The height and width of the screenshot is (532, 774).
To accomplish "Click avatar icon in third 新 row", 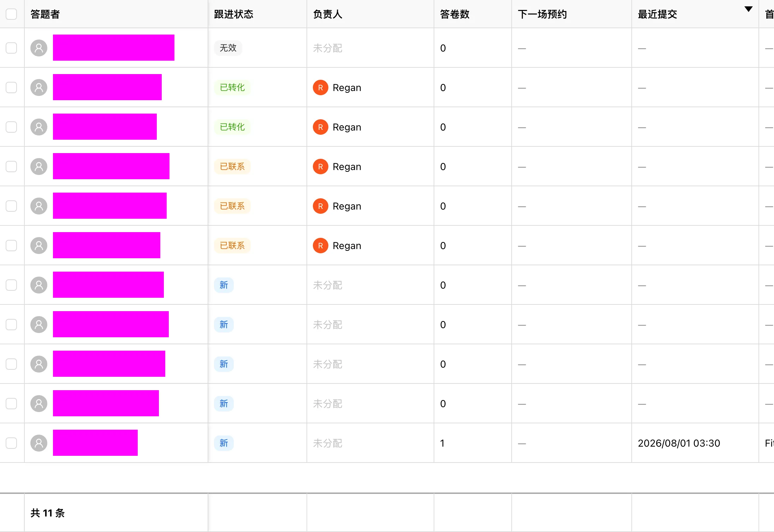I will click(x=39, y=364).
